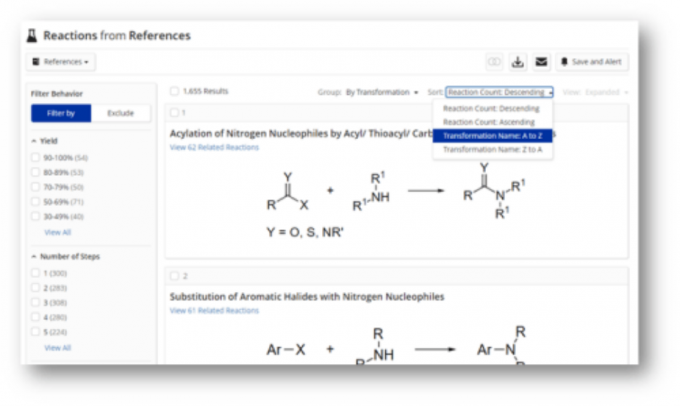The image size is (680, 406).
Task: Click the bell icon on Save and Alert
Action: point(564,62)
